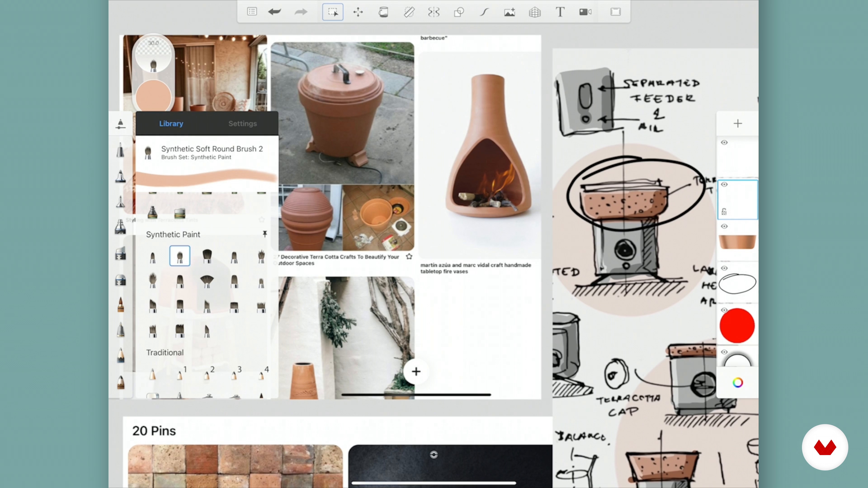
Task: Toggle transparency lock on selected layer
Action: click(x=724, y=211)
